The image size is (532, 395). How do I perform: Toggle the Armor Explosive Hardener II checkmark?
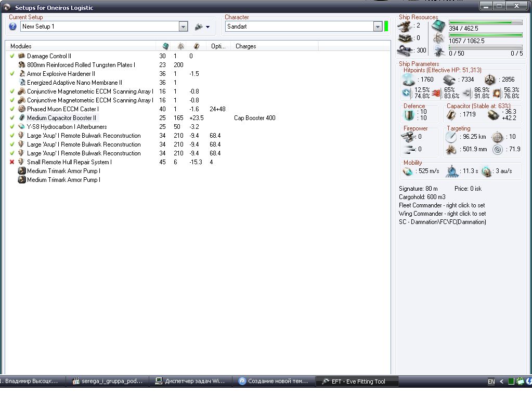(12, 74)
